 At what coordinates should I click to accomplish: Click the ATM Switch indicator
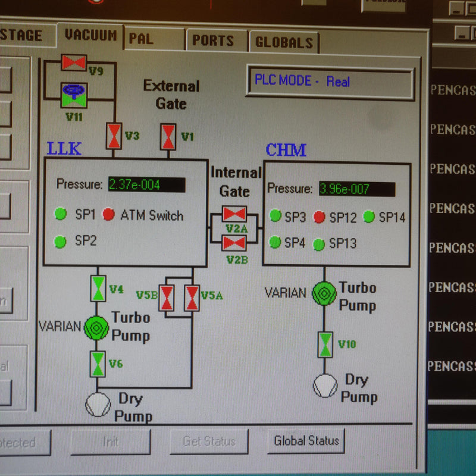[108, 215]
